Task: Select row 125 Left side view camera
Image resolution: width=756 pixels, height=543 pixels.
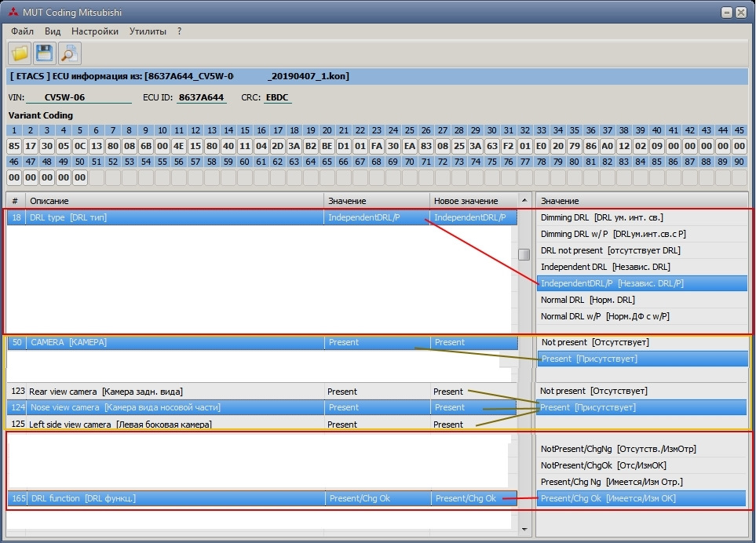Action: [x=261, y=424]
